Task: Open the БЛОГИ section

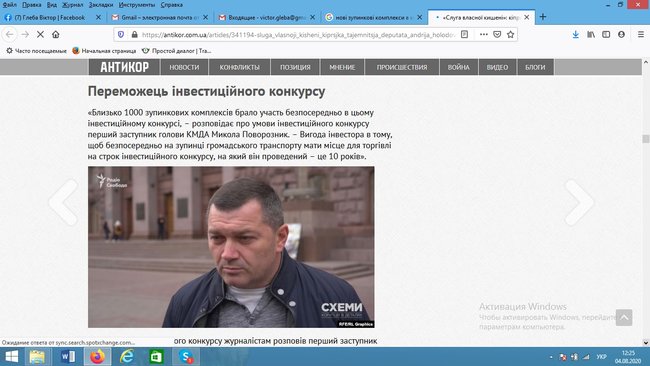Action: point(535,67)
